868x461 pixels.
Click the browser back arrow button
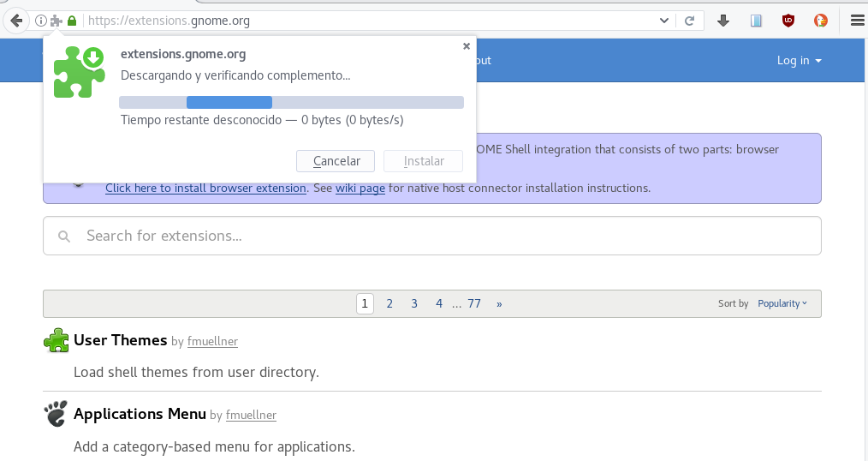coord(16,21)
